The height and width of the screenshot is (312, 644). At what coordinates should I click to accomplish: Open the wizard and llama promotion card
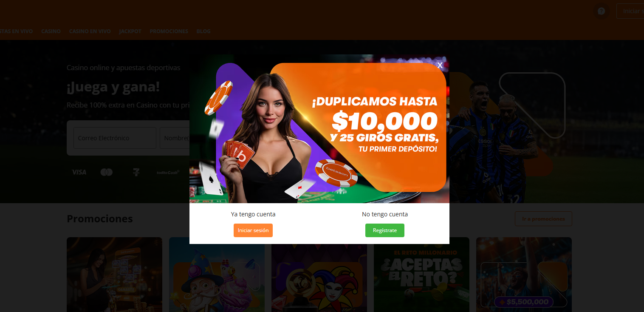217,275
